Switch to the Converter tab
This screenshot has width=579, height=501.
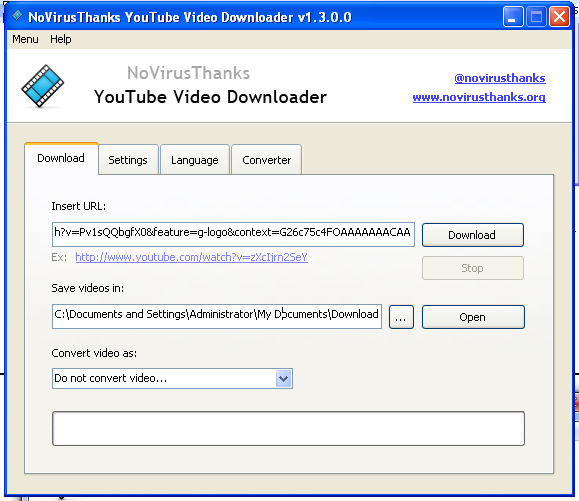pyautogui.click(x=266, y=160)
